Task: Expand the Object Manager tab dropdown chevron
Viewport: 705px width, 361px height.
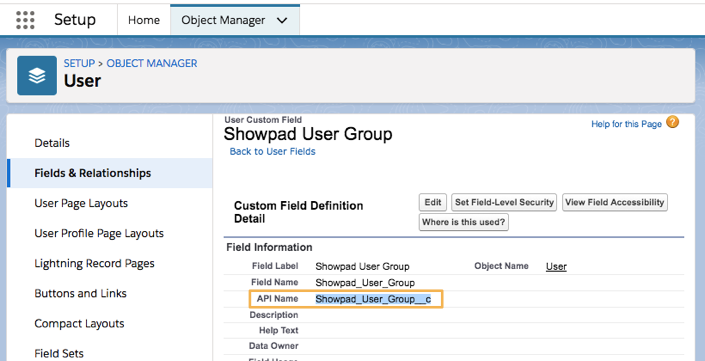Action: pyautogui.click(x=282, y=20)
